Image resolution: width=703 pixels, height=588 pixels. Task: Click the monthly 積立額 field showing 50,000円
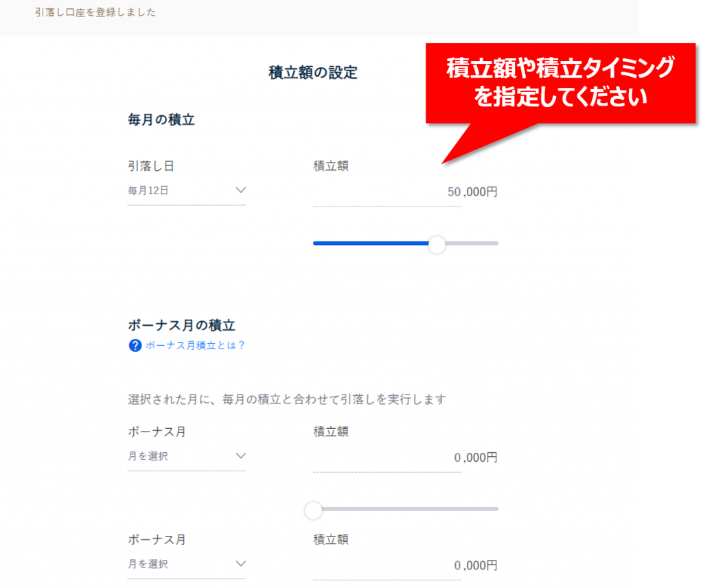coord(405,192)
